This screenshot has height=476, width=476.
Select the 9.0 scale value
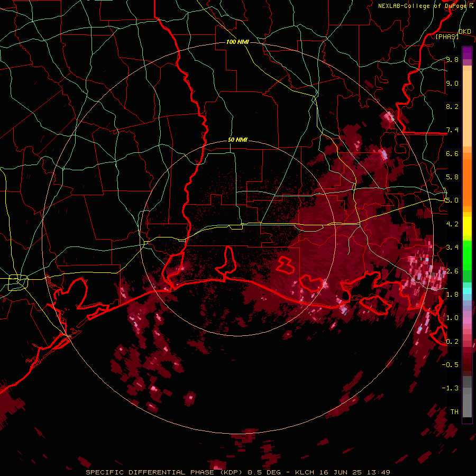pos(452,84)
